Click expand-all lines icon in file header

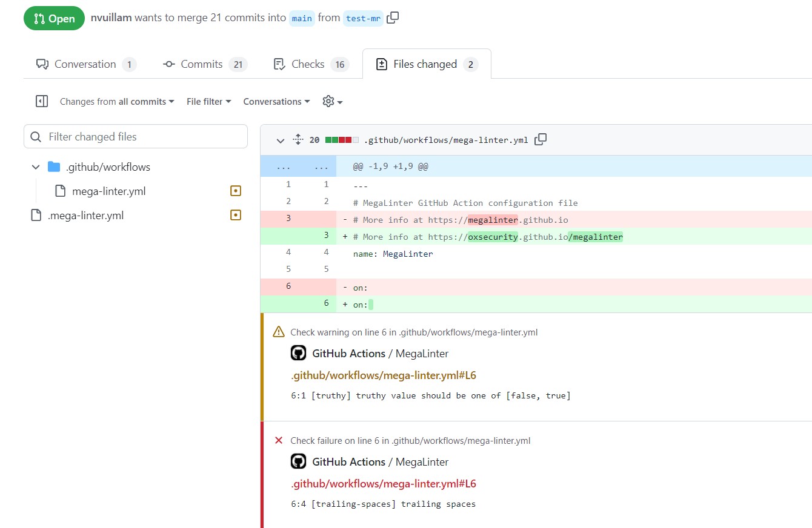click(298, 140)
